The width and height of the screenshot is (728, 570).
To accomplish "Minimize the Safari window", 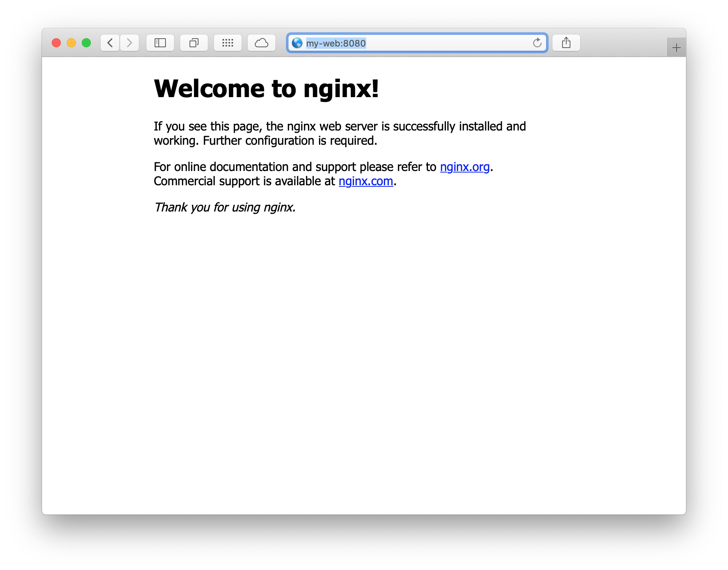I will 71,43.
